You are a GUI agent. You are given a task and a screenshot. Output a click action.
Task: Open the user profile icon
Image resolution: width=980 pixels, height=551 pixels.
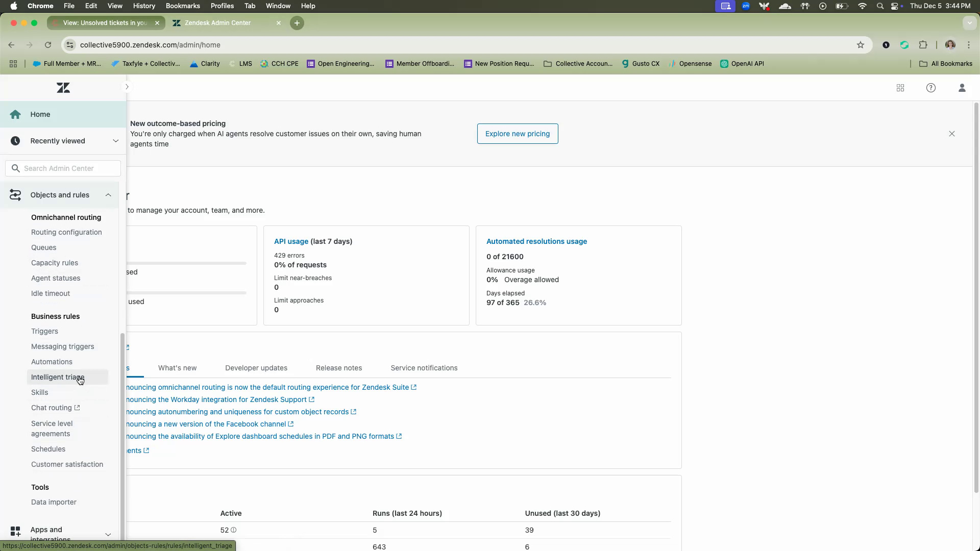tap(962, 88)
